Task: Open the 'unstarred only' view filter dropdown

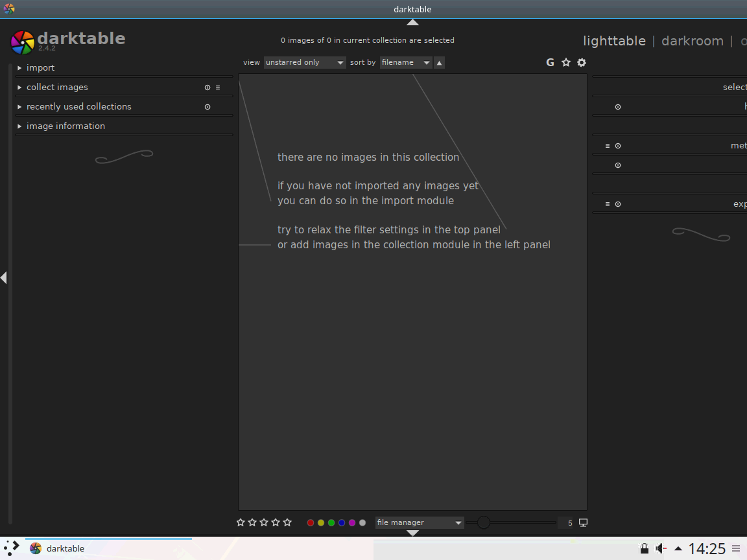Action: click(304, 62)
